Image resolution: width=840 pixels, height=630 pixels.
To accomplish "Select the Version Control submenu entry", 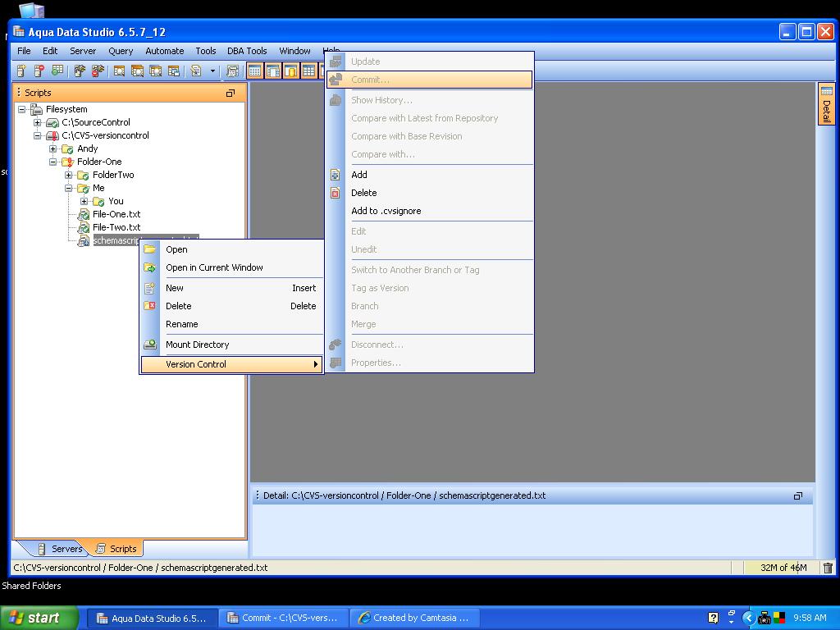I will [231, 364].
